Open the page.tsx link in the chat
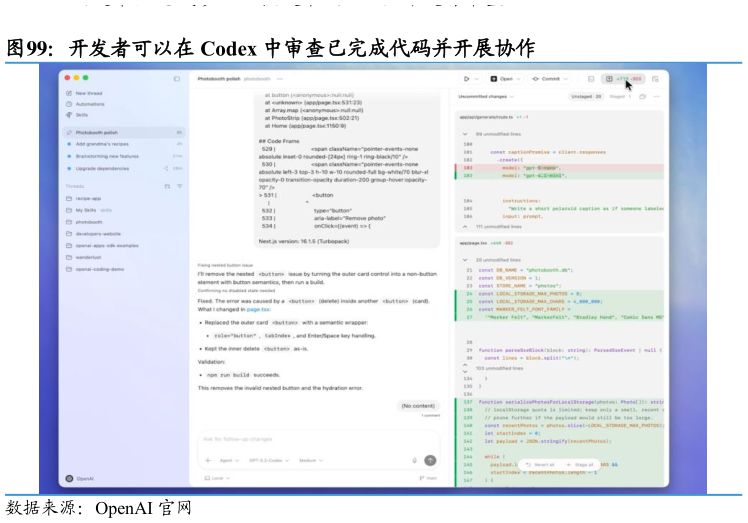748x523 pixels. [x=259, y=309]
